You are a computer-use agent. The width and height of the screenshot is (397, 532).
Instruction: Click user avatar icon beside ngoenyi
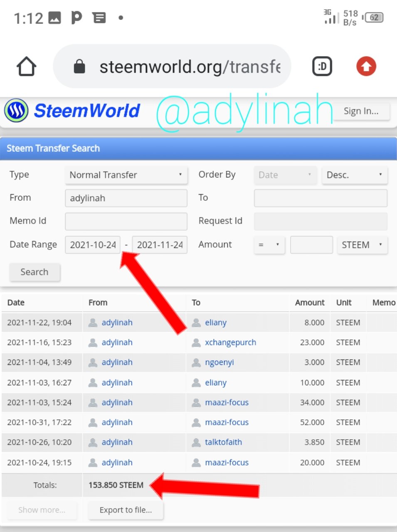[x=196, y=362]
